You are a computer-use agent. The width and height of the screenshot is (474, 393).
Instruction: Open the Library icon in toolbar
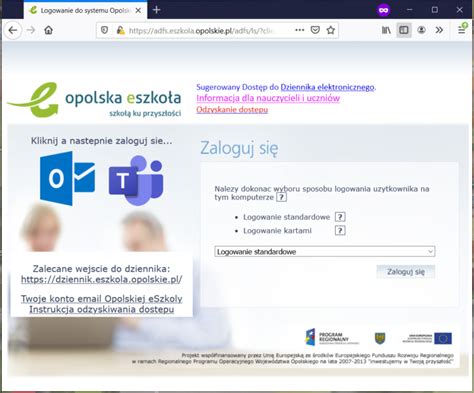[386, 30]
